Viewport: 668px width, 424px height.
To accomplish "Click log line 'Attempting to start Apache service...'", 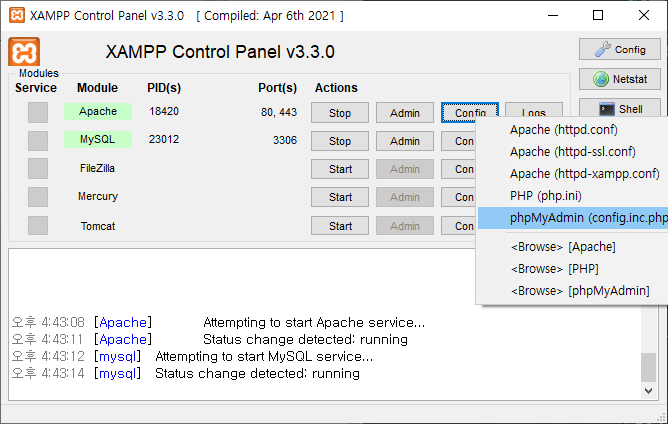I will (x=314, y=323).
